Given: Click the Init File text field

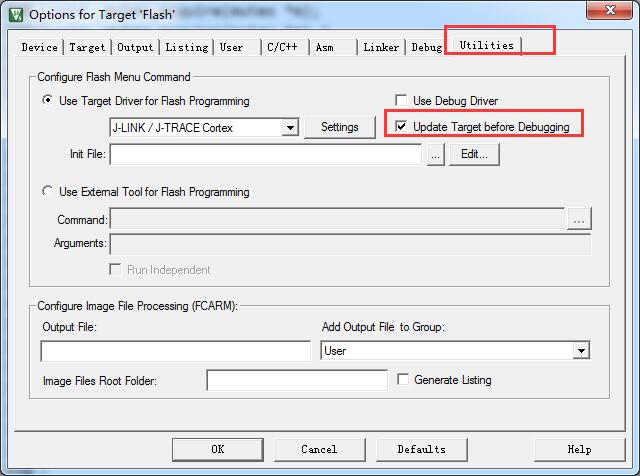Looking at the screenshot, I should [x=265, y=155].
